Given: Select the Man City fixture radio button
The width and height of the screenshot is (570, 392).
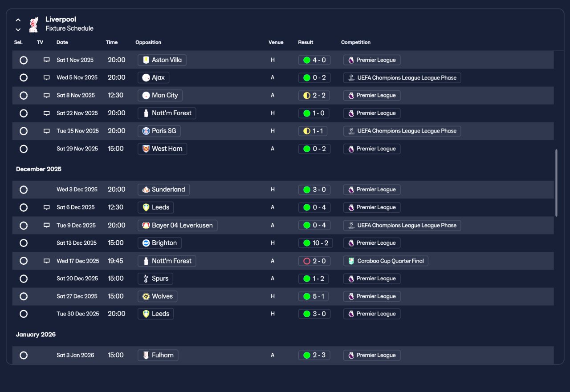Looking at the screenshot, I should click(24, 95).
